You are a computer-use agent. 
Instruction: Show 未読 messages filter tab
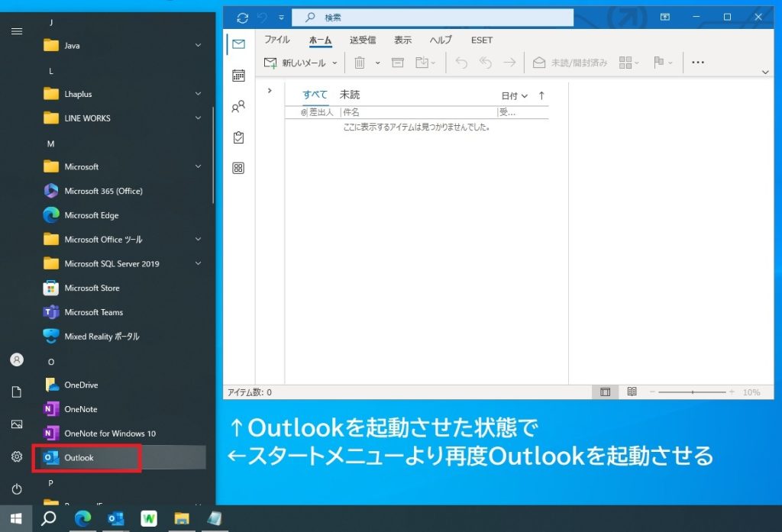point(350,95)
